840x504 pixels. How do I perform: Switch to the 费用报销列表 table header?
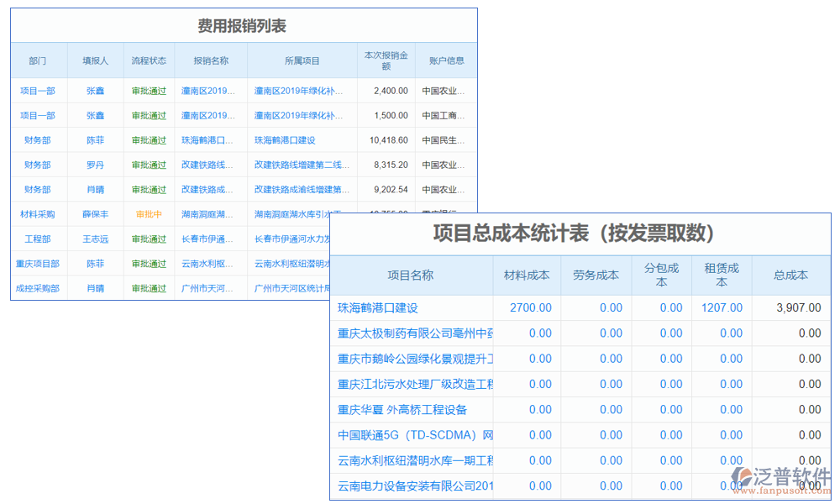[x=244, y=25]
